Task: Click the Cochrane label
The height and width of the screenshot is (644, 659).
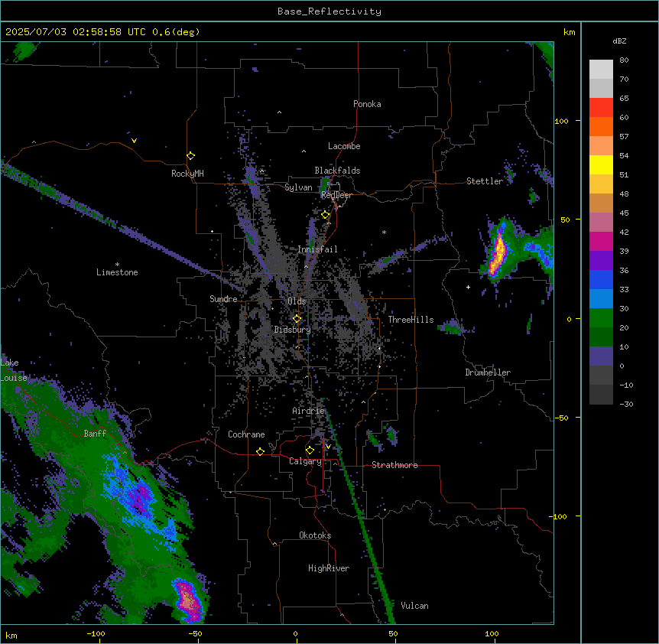Action: point(246,434)
